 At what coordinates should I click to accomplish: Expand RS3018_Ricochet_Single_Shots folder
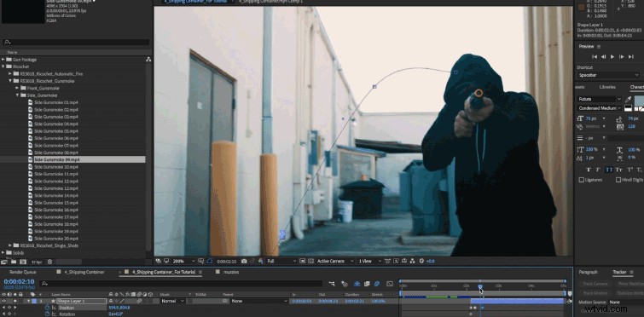10,245
